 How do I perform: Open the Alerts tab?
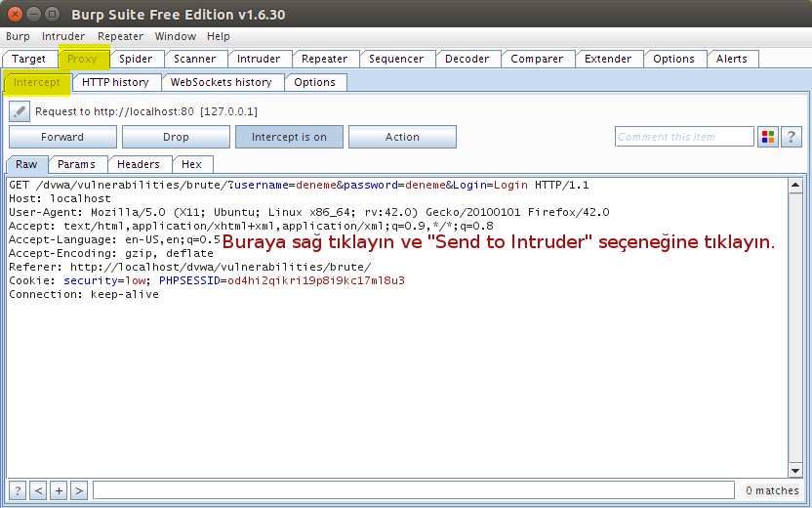pyautogui.click(x=732, y=59)
